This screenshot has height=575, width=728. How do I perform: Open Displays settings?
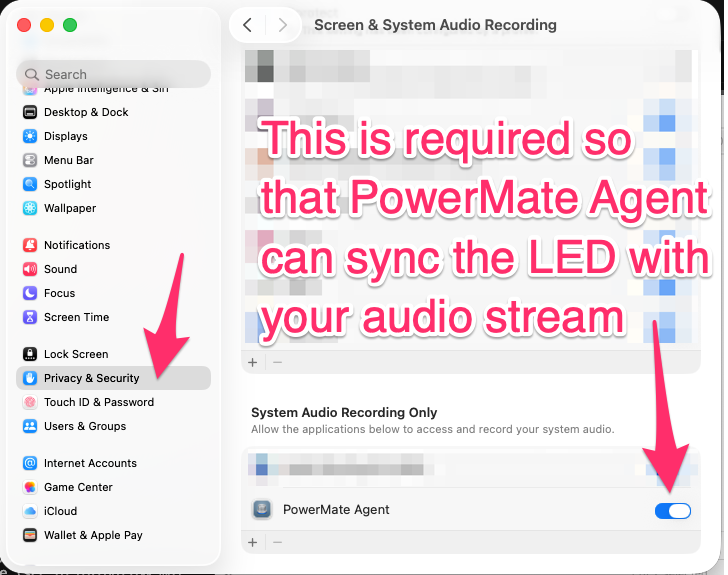[113, 136]
